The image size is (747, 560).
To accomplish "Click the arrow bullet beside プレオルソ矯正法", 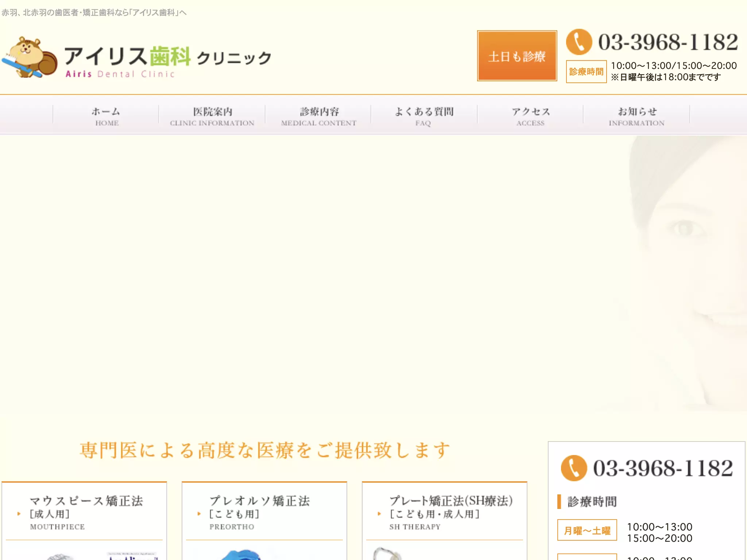I will pyautogui.click(x=199, y=514).
